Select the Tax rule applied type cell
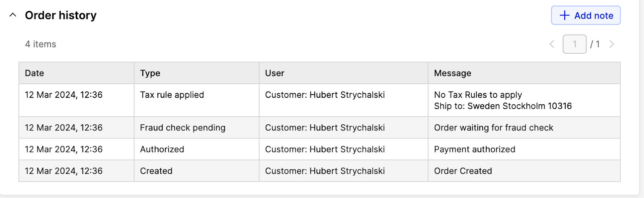Image resolution: width=644 pixels, height=198 pixels. (x=172, y=95)
